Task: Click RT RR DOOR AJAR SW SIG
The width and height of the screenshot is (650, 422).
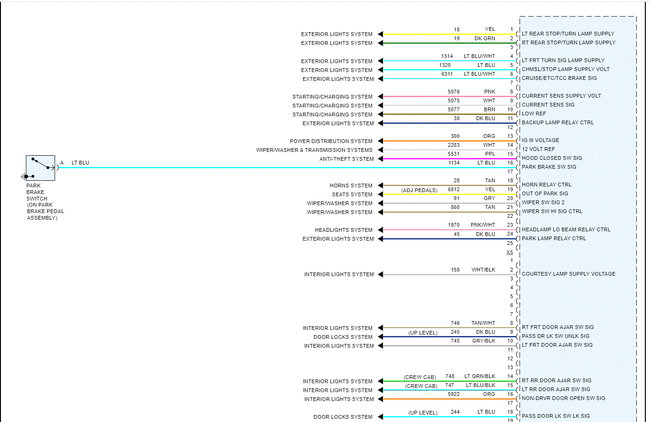Action: (x=556, y=381)
